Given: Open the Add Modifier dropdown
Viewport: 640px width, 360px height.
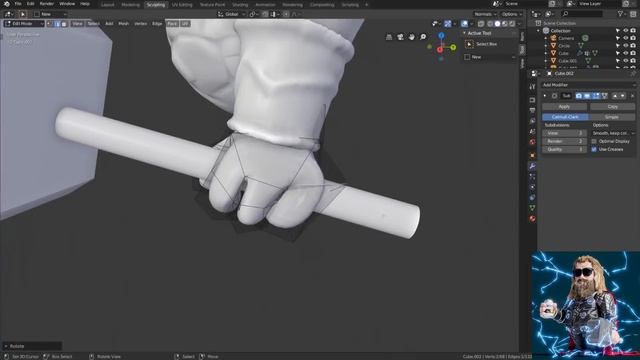Looking at the screenshot, I should point(588,85).
